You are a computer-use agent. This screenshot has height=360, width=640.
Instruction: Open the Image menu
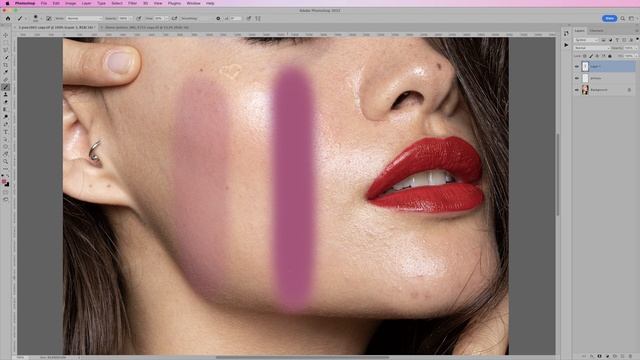[x=71, y=3]
